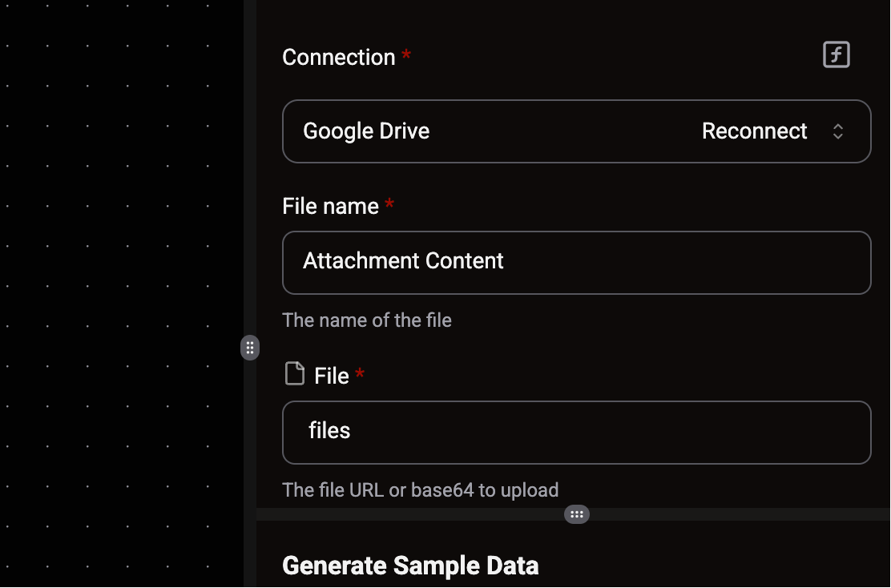Click Reconnect on the Google Drive connection
Screen dimensions: 891x588
754,131
